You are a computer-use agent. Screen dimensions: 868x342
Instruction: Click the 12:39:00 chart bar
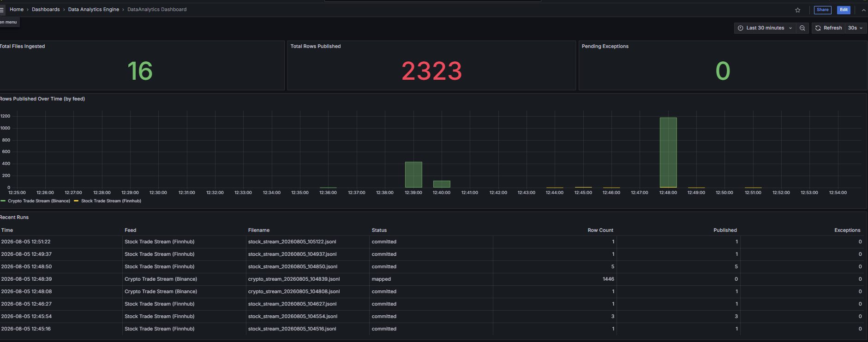(x=413, y=175)
